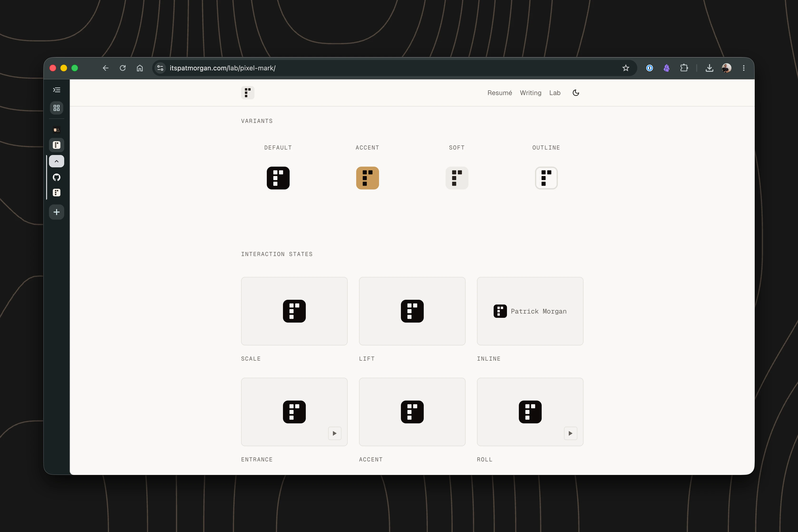The height and width of the screenshot is (532, 798).
Task: Open the tab grid overview
Action: tap(57, 108)
